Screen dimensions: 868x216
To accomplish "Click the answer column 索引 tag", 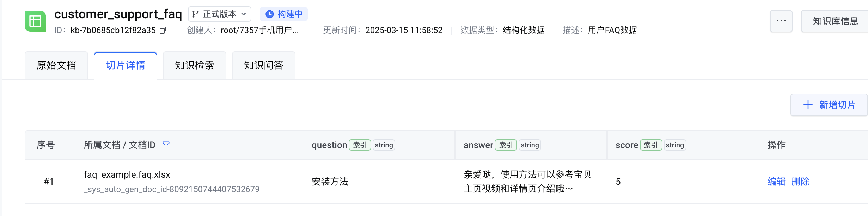I will pyautogui.click(x=506, y=145).
